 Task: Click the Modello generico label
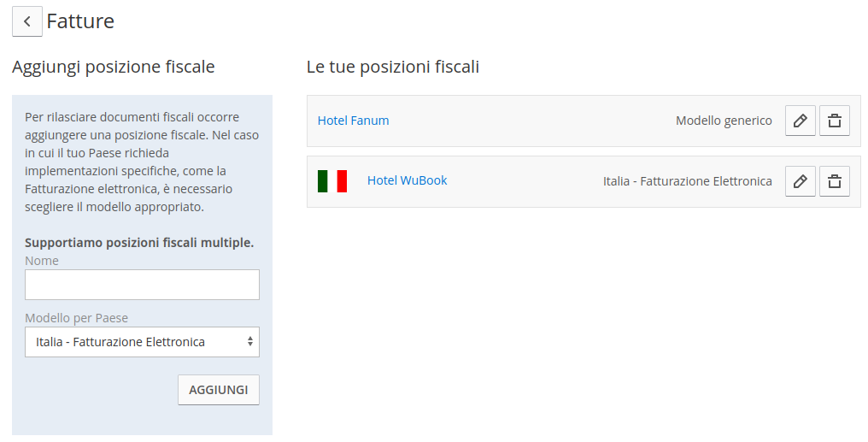724,121
